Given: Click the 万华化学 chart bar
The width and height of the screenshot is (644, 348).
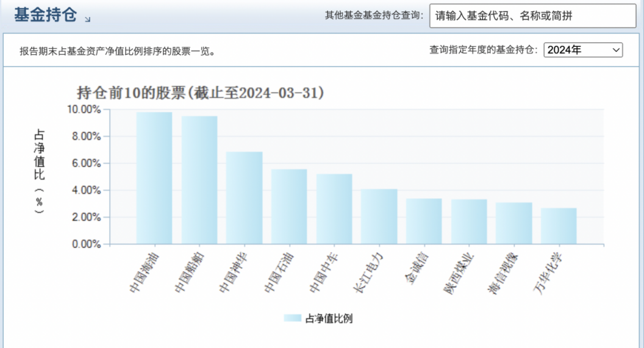Looking at the screenshot, I should pyautogui.click(x=559, y=226).
